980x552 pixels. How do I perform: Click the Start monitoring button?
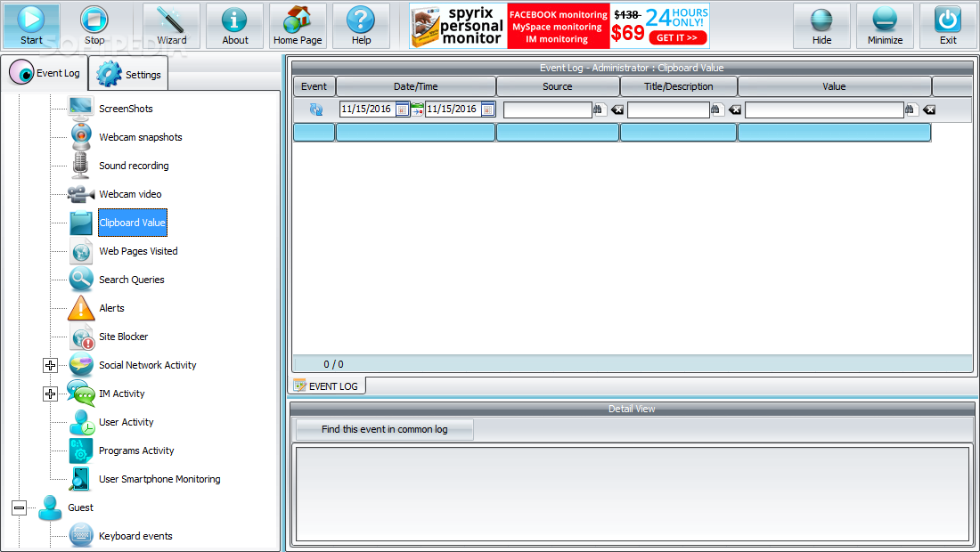coord(31,26)
